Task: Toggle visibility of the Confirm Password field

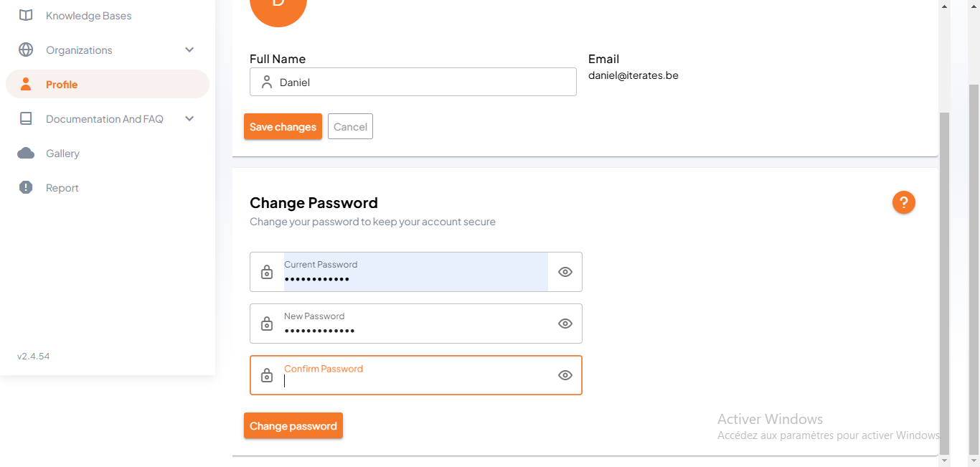Action: pos(565,375)
